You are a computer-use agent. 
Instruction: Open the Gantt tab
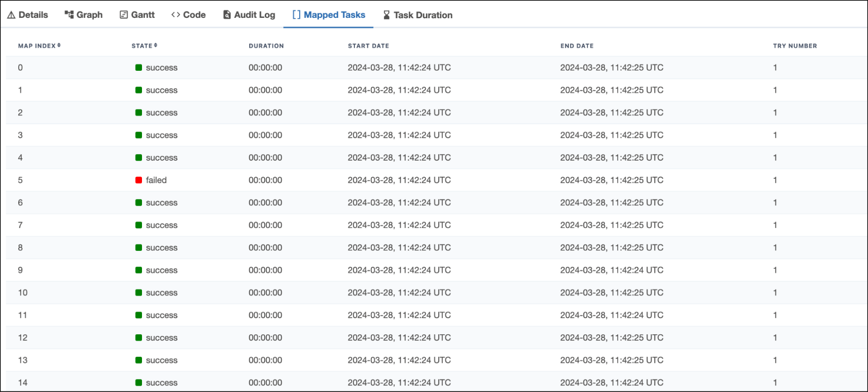[142, 15]
